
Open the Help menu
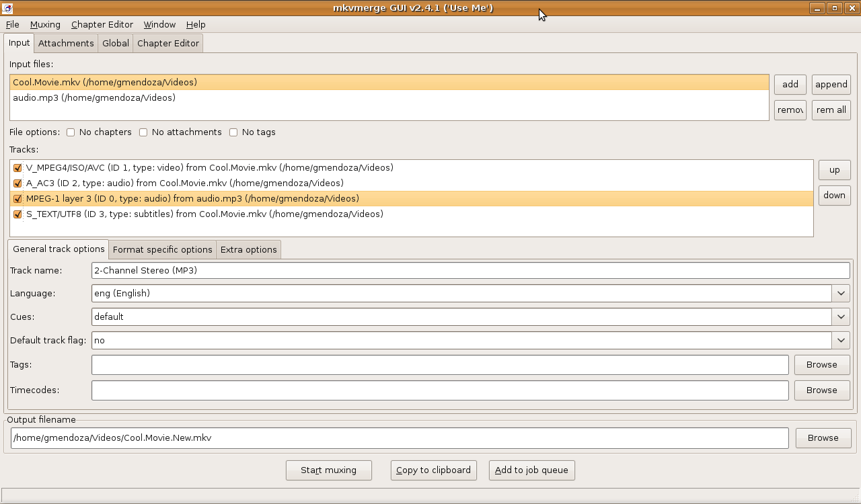(x=196, y=24)
